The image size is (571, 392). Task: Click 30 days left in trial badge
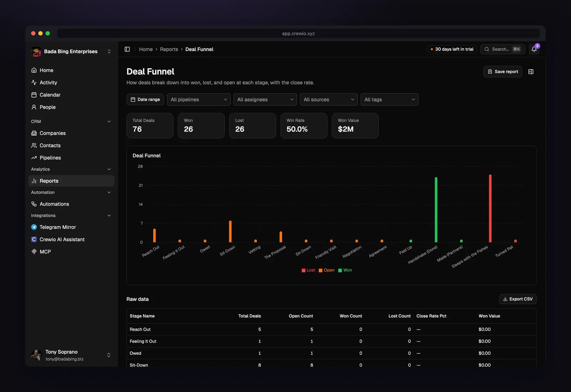pyautogui.click(x=452, y=49)
